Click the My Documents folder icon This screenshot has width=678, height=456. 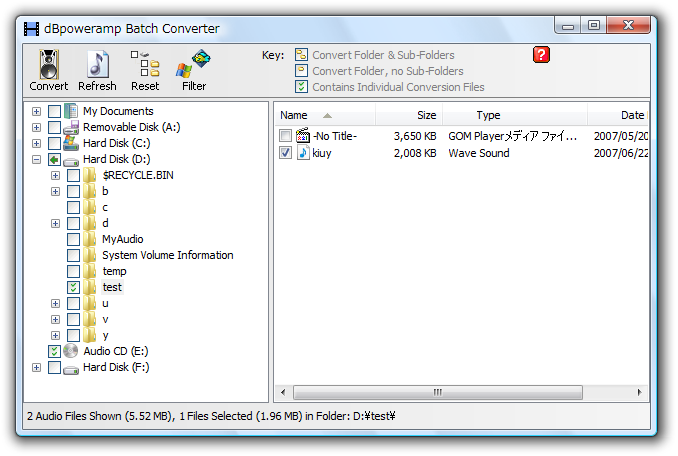click(71, 111)
